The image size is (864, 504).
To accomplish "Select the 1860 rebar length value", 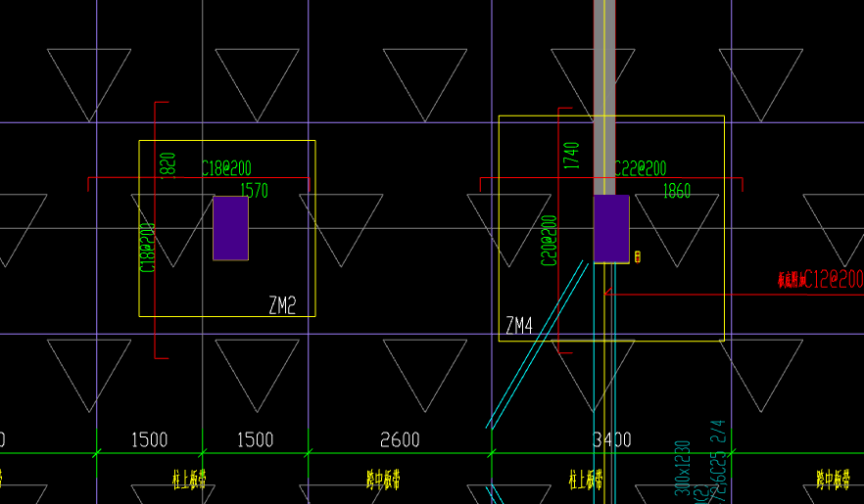I will coord(677,191).
